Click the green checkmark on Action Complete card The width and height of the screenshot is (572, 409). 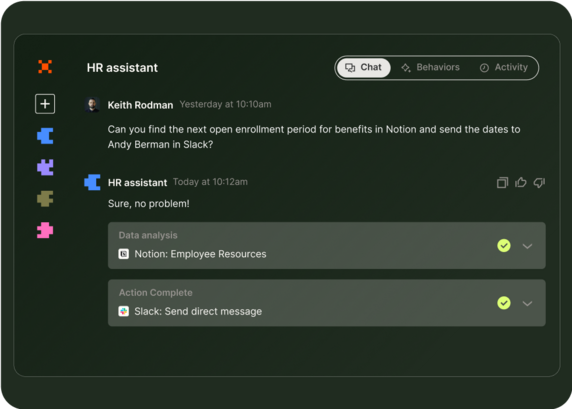click(504, 303)
